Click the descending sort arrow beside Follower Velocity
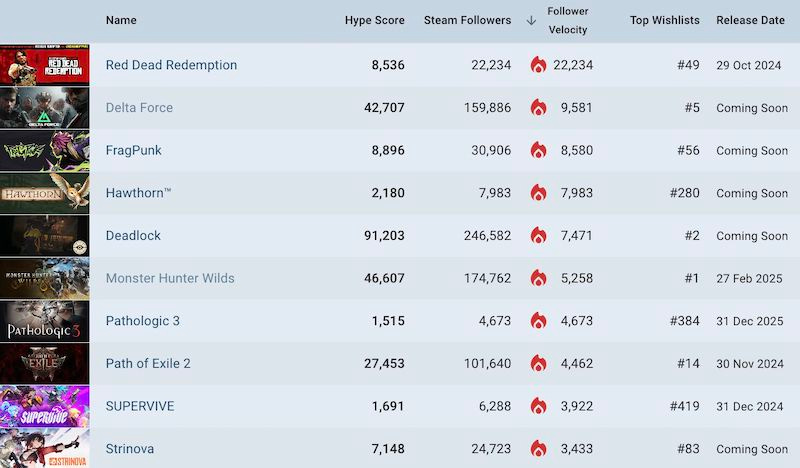 [x=531, y=20]
